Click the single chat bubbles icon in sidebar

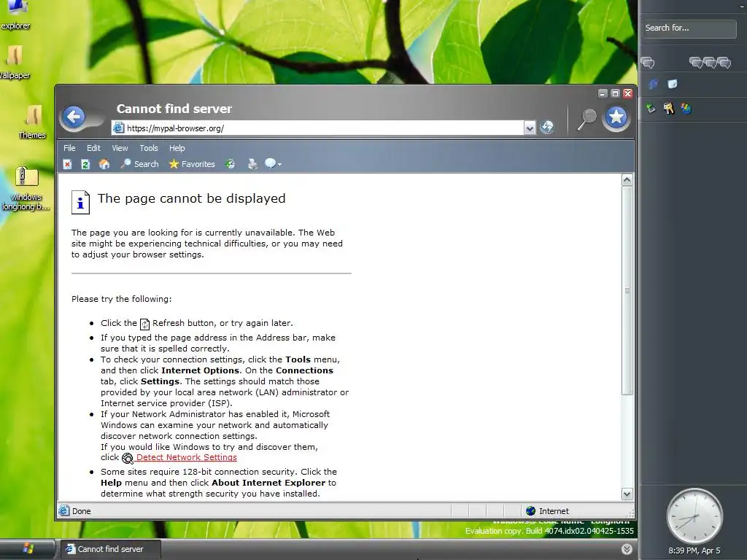coord(648,63)
